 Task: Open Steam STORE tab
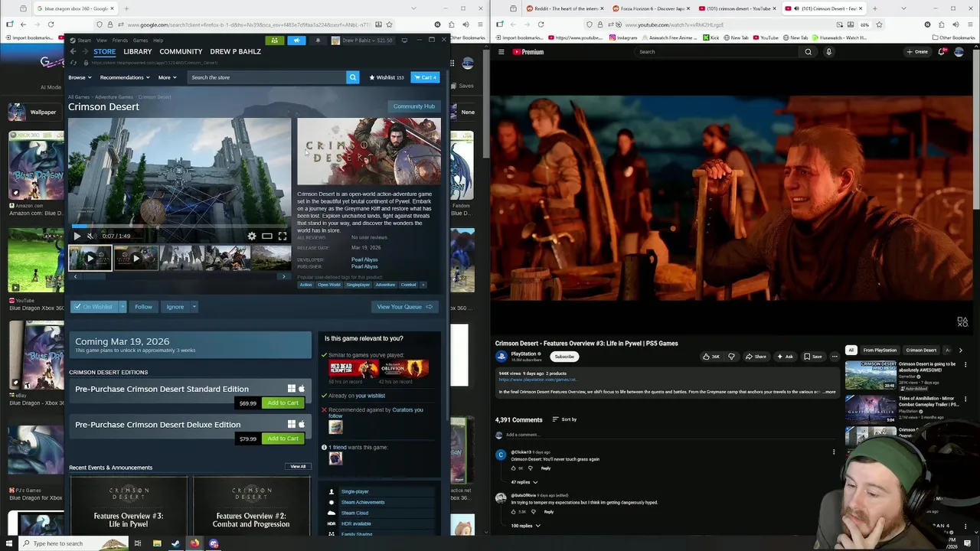(105, 51)
